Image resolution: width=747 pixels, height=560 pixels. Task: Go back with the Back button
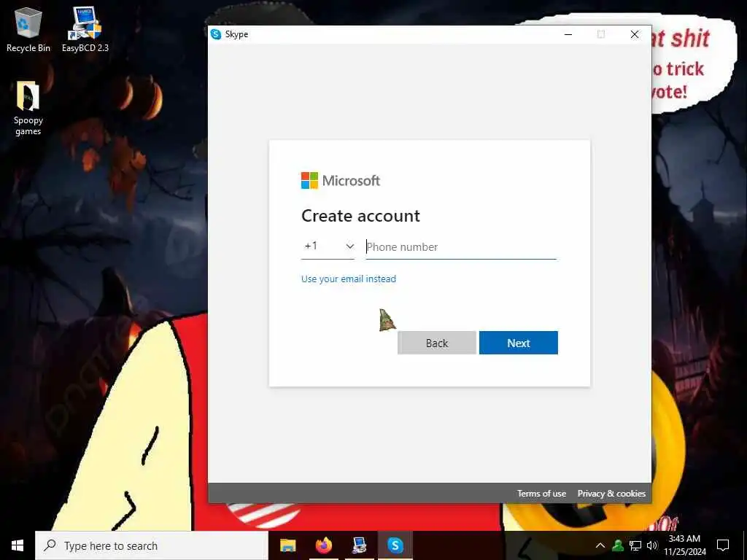click(436, 343)
